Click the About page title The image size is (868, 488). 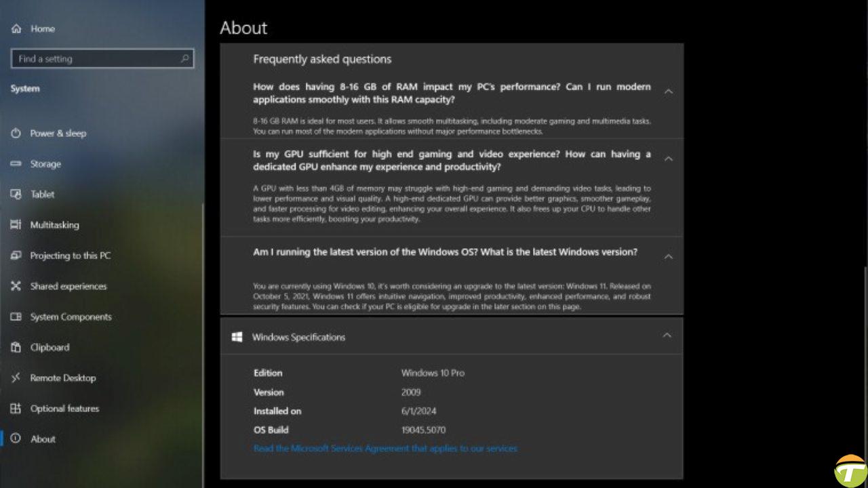tap(243, 28)
